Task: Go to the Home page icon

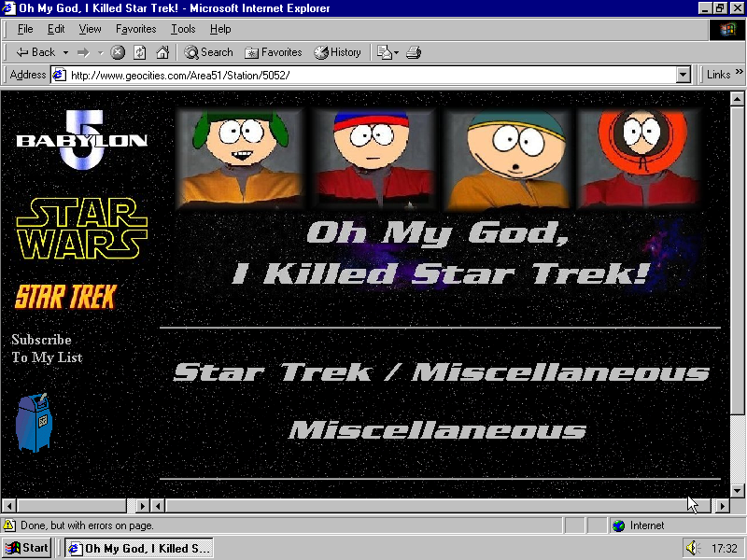Action: 162,52
